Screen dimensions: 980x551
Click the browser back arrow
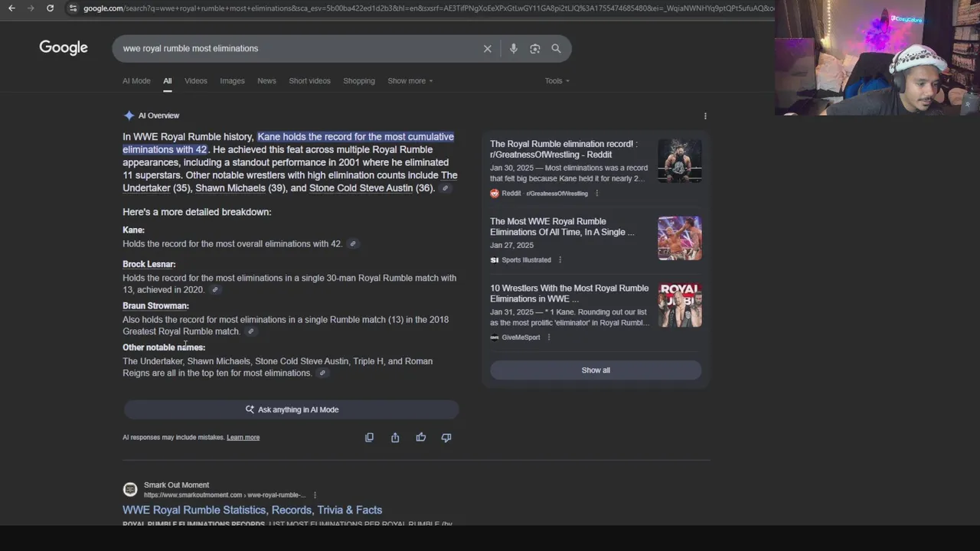point(11,8)
